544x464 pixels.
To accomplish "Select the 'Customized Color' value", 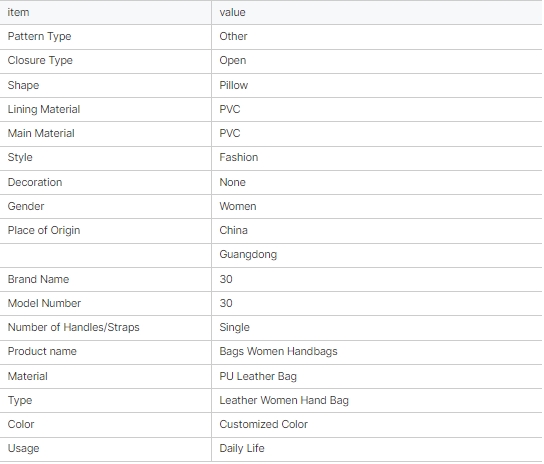I will (264, 424).
